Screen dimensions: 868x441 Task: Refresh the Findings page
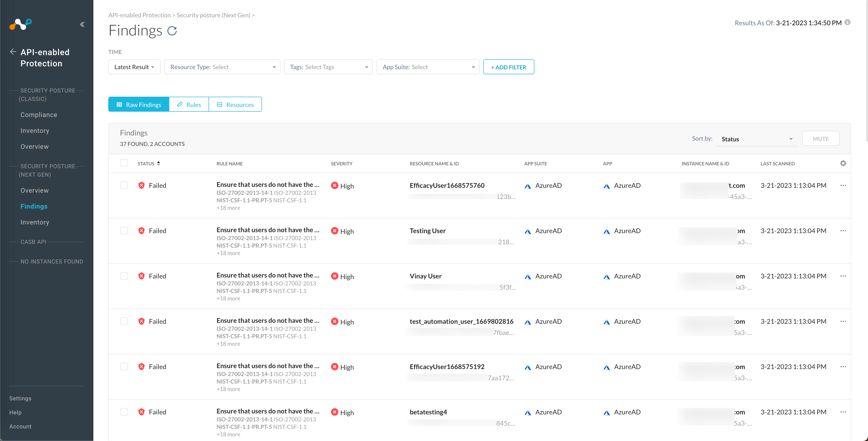click(x=172, y=31)
